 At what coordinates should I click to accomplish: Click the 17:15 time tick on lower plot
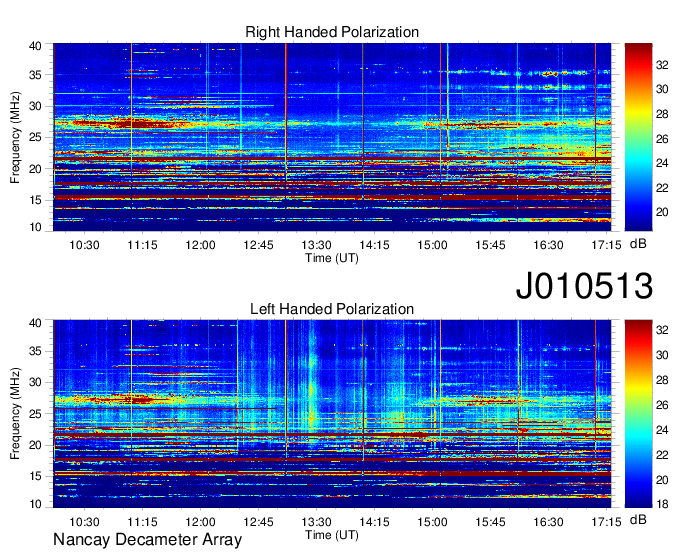[606, 522]
